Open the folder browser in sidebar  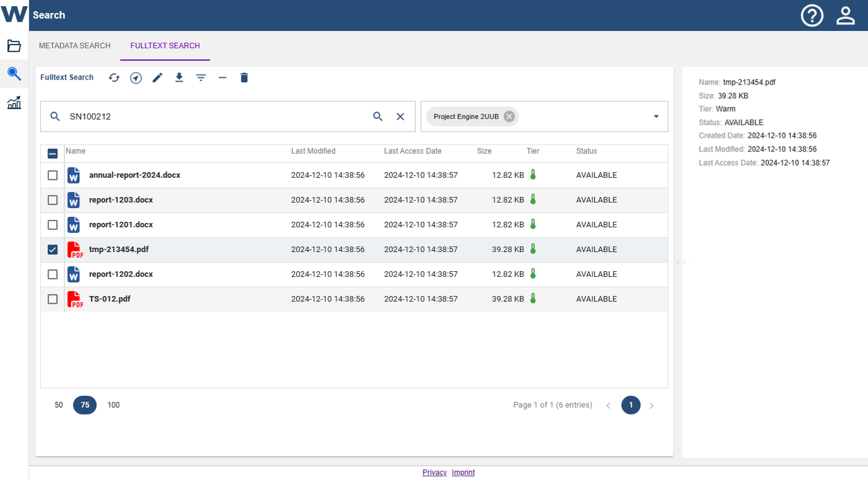coord(14,46)
